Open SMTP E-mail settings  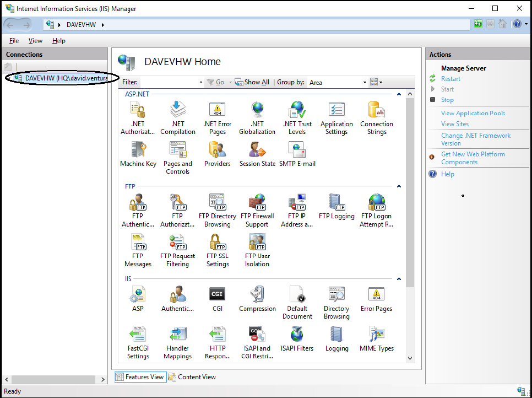297,154
